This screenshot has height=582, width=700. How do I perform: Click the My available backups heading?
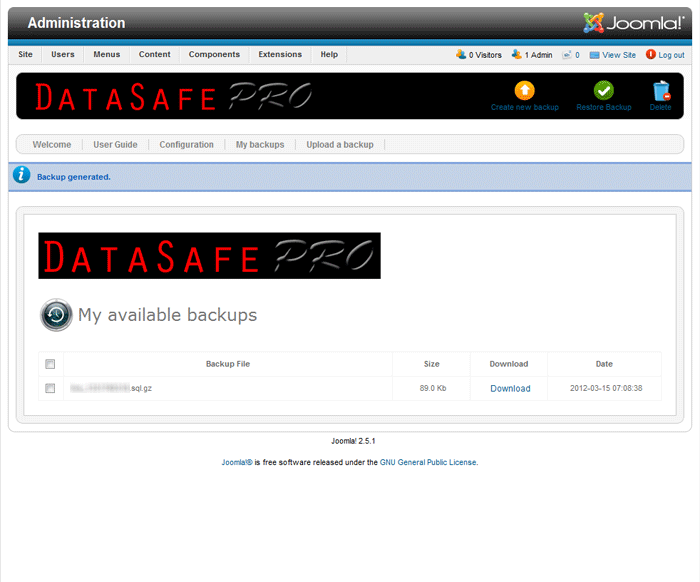pos(167,315)
